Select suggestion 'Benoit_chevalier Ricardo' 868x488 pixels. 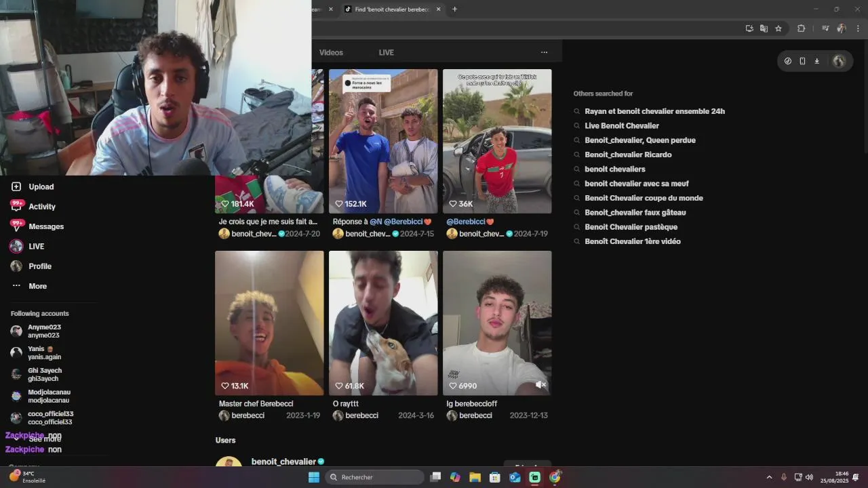coord(628,155)
